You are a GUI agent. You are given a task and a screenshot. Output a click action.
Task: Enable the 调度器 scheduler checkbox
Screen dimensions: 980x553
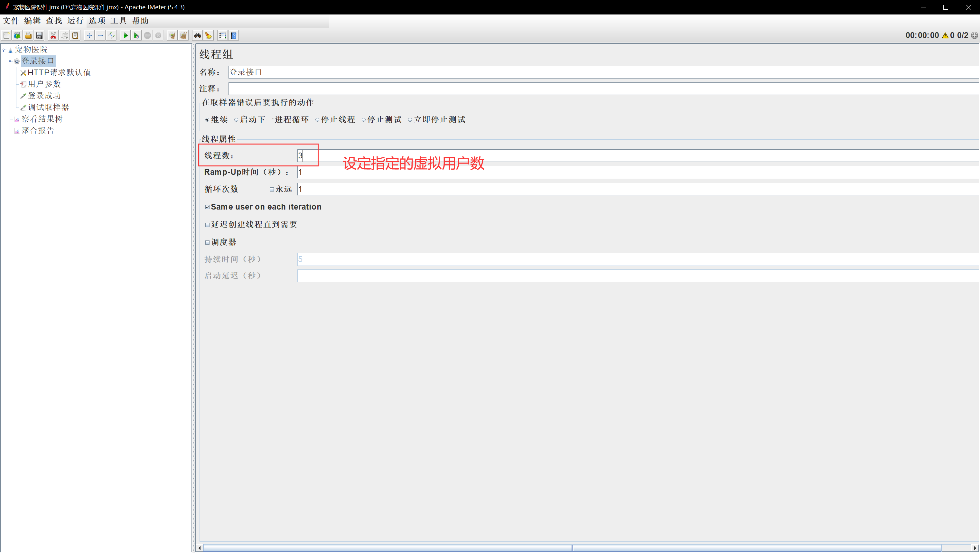point(207,242)
